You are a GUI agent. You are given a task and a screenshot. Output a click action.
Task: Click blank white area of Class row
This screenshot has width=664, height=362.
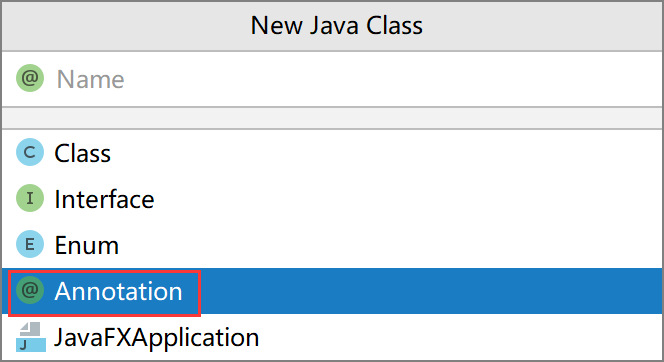[x=381, y=152]
